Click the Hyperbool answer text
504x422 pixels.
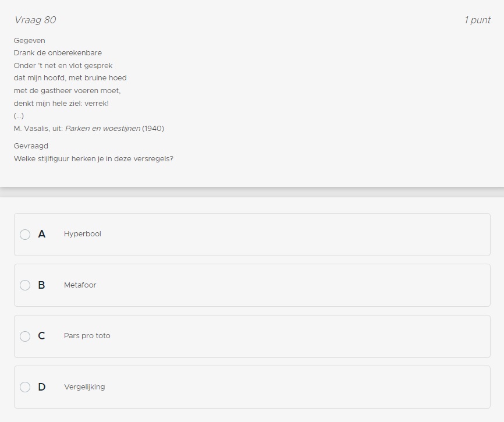(x=83, y=234)
